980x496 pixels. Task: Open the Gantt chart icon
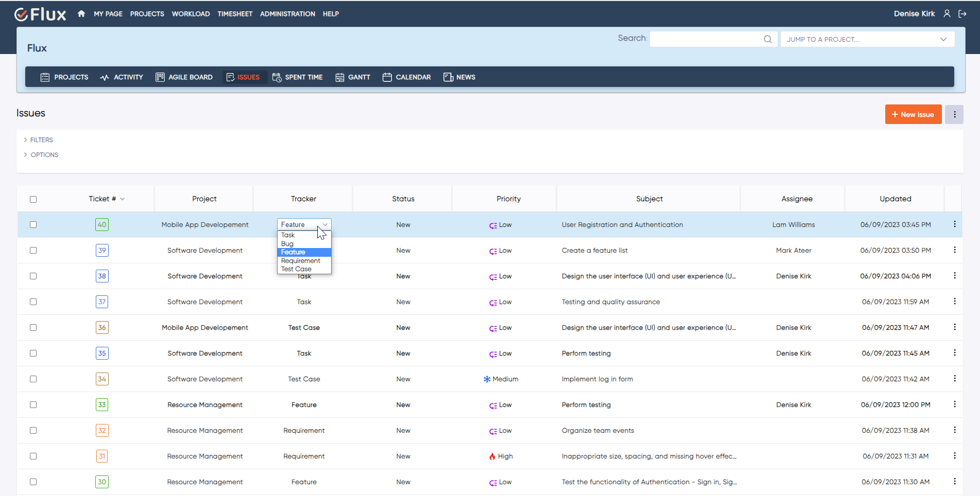tap(340, 77)
